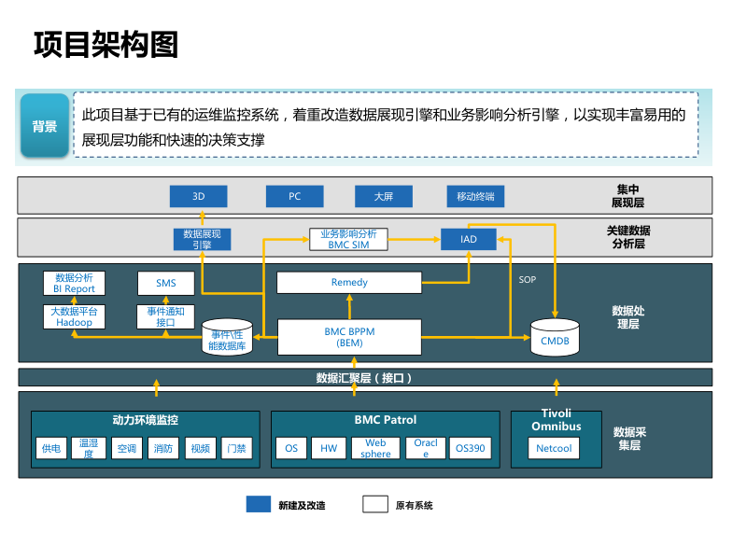Viewport: 747px width, 560px height.
Task: Select the HW box
Action: point(329,448)
